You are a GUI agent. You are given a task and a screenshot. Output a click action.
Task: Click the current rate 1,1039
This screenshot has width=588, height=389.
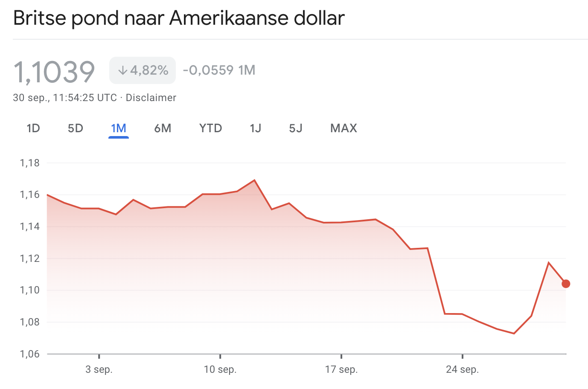54,72
